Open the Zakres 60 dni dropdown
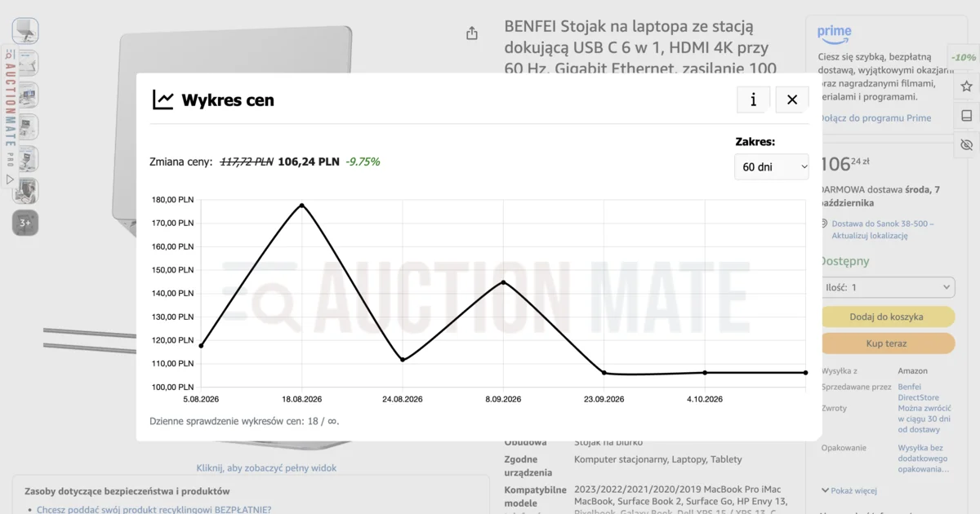The image size is (980, 514). click(772, 166)
